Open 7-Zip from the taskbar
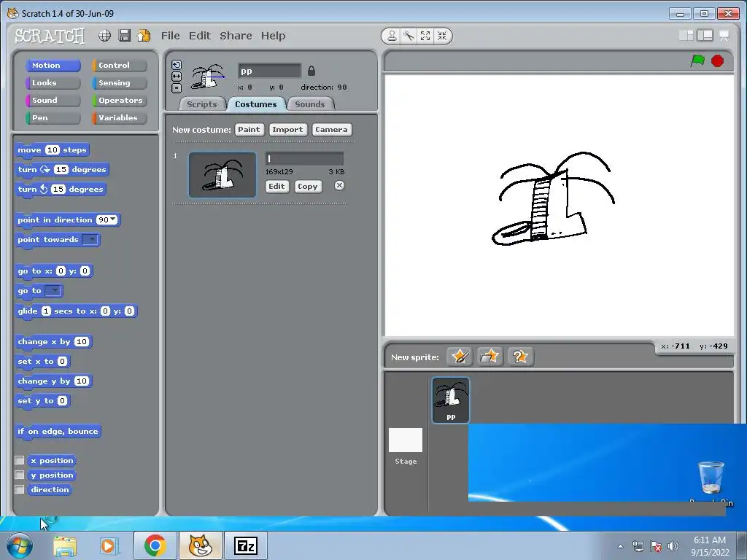Screen dimensions: 747x560 [246, 545]
